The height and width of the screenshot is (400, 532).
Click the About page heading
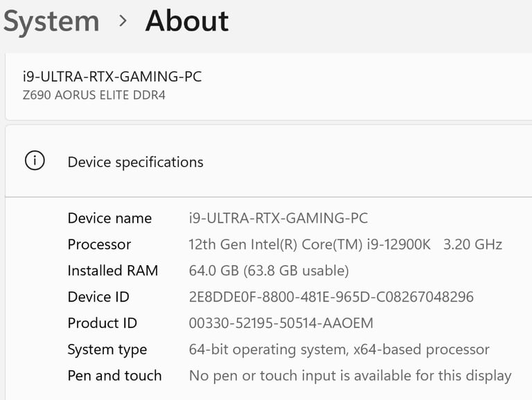187,21
